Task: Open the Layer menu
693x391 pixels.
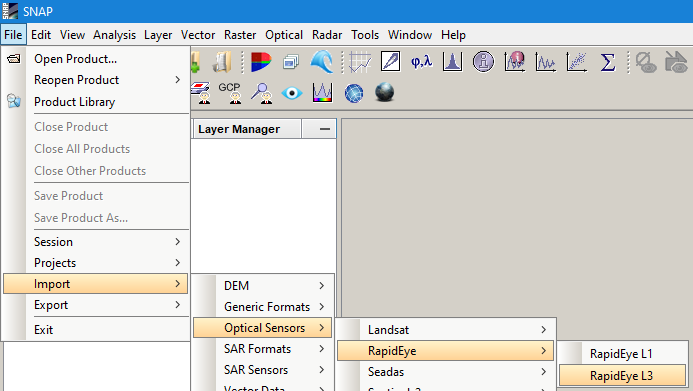Action: point(158,35)
